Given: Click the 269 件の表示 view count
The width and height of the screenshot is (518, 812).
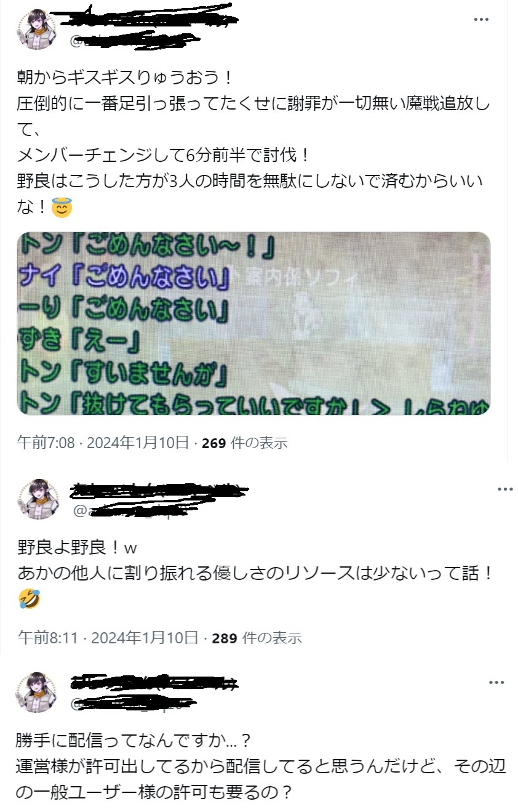Looking at the screenshot, I should 245,443.
